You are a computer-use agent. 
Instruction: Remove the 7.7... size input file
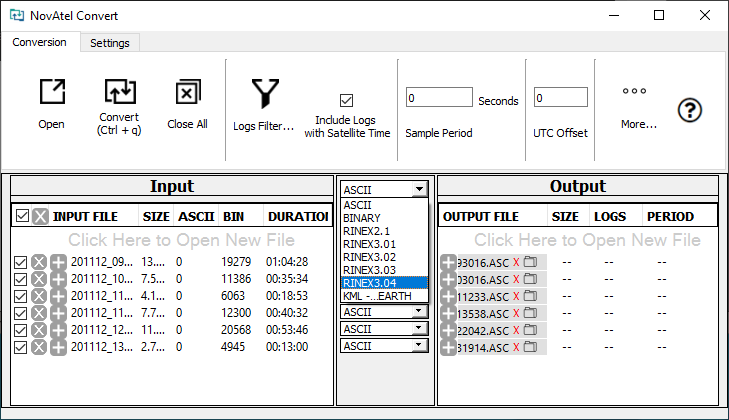[39, 313]
